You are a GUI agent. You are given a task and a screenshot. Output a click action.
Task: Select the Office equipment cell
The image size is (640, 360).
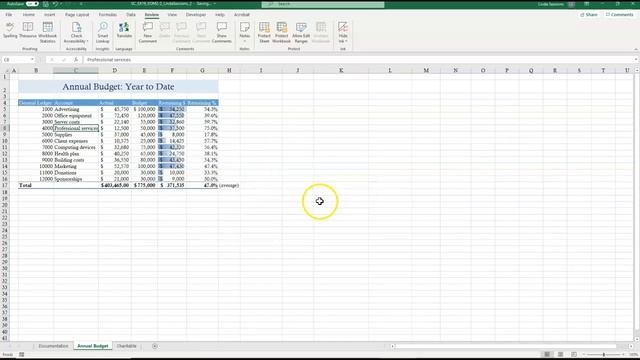[76, 116]
